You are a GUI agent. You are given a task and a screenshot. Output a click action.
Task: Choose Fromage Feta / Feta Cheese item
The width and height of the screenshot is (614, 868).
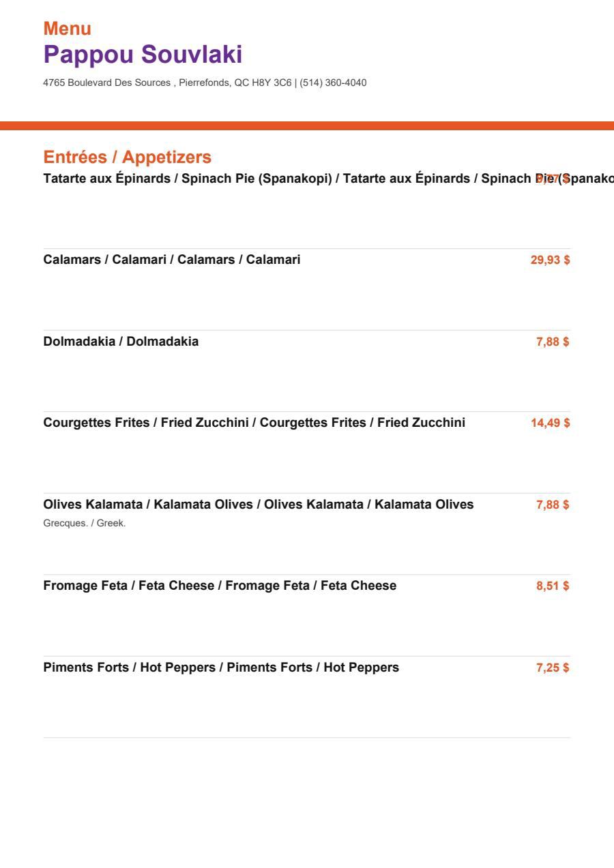click(220, 586)
